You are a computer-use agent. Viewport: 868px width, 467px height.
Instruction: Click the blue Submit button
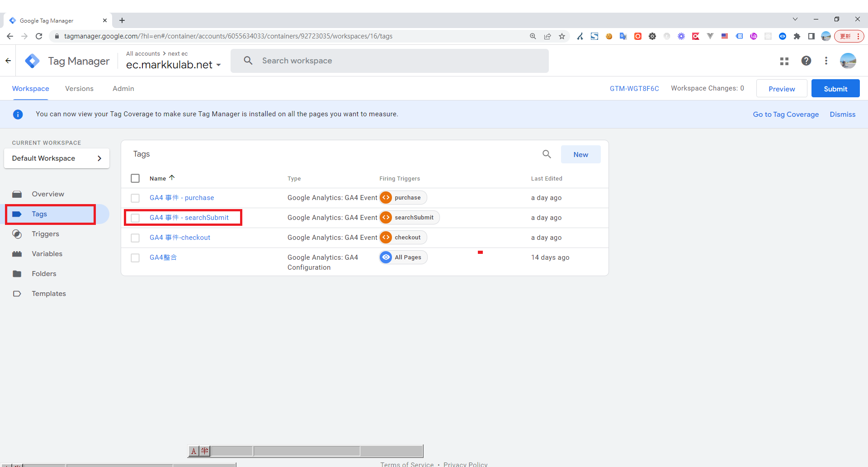[x=835, y=89]
